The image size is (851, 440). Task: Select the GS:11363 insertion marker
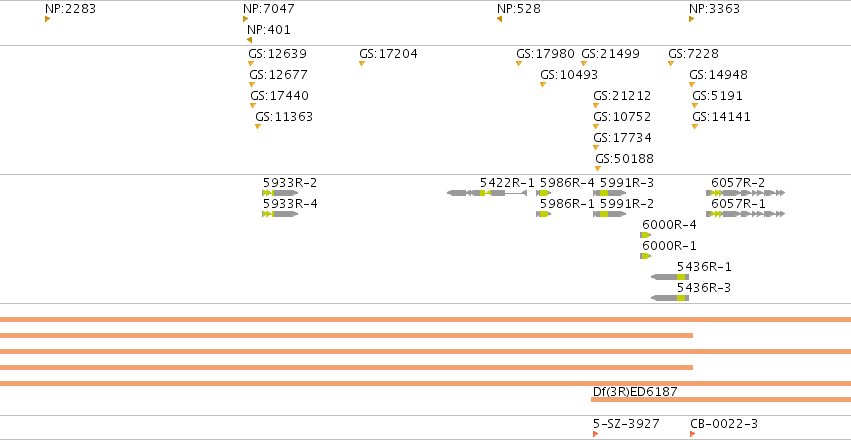(258, 126)
